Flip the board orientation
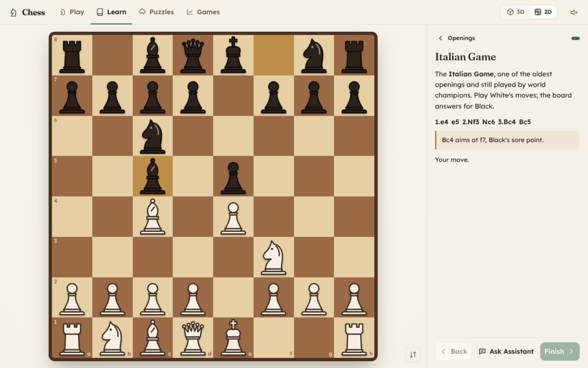Image resolution: width=588 pixels, height=368 pixels. click(413, 355)
